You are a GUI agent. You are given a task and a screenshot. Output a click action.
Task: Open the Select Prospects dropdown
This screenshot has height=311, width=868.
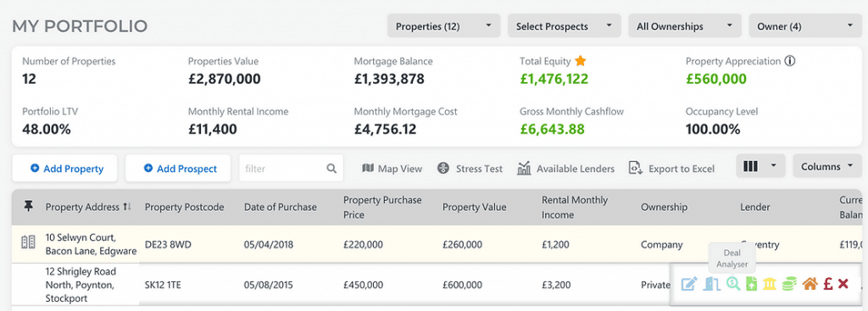pyautogui.click(x=564, y=26)
